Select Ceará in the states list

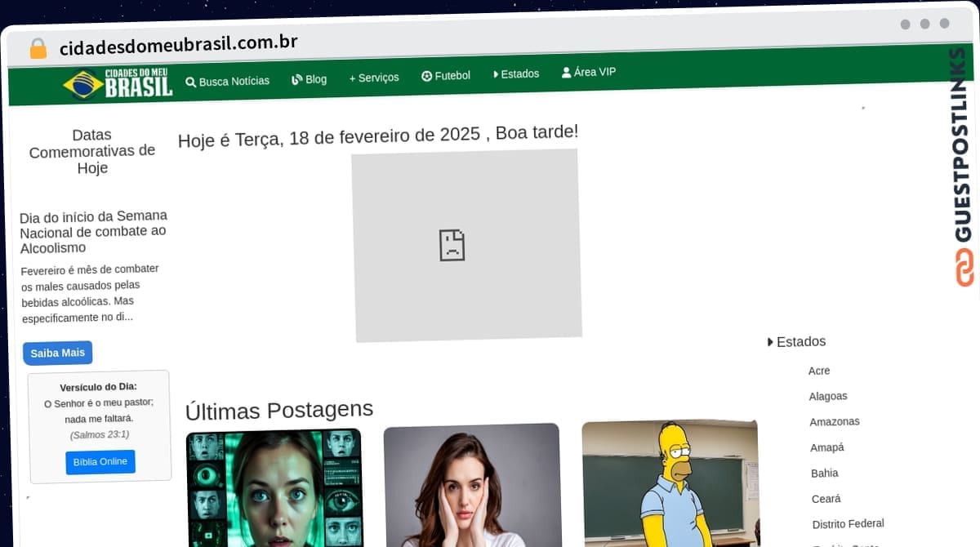pos(826,498)
